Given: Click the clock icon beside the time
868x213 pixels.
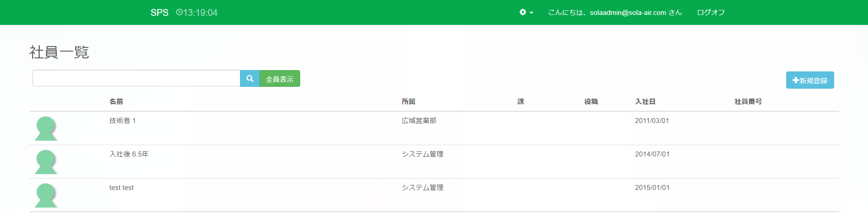Looking at the screenshot, I should [179, 12].
